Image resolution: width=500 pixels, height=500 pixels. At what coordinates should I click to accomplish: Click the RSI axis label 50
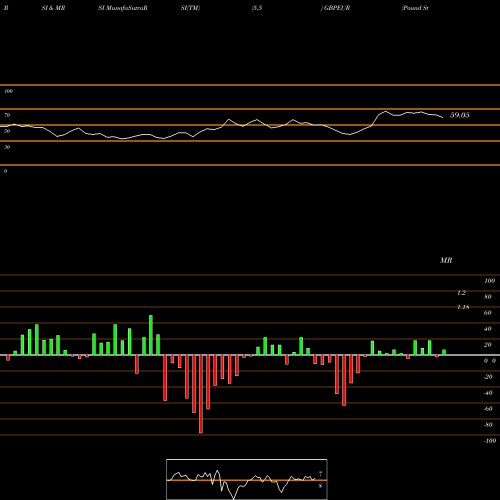7,131
